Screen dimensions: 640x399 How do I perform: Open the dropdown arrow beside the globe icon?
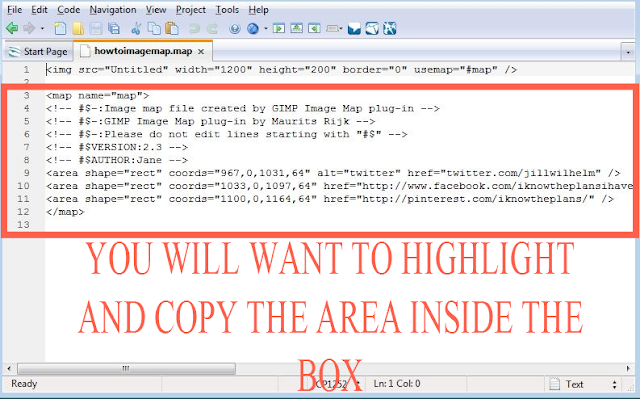(x=265, y=29)
